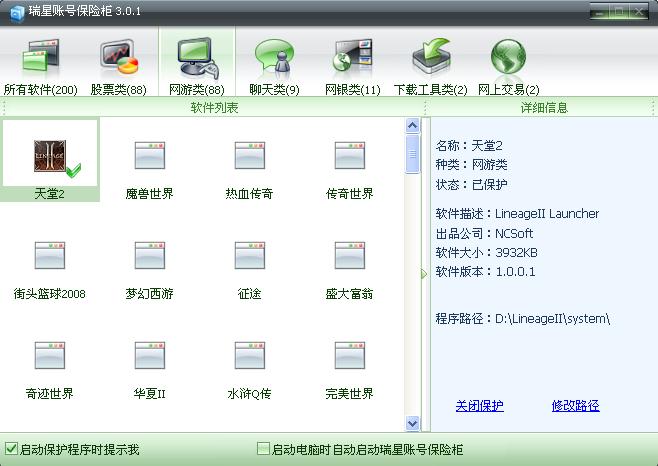Select the 水浒Q传 software icon
This screenshot has height=466, width=658.
click(x=250, y=355)
